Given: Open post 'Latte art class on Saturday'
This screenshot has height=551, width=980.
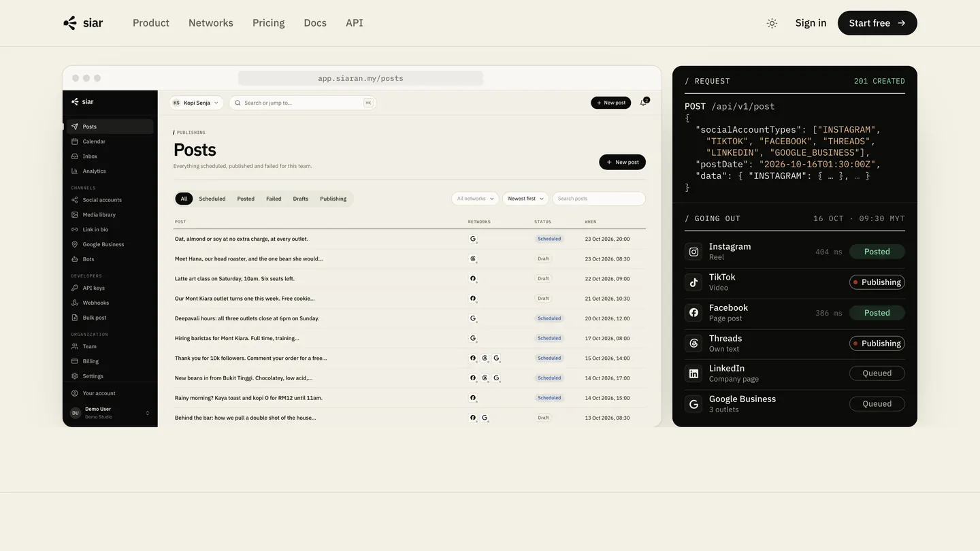Looking at the screenshot, I should (x=235, y=278).
